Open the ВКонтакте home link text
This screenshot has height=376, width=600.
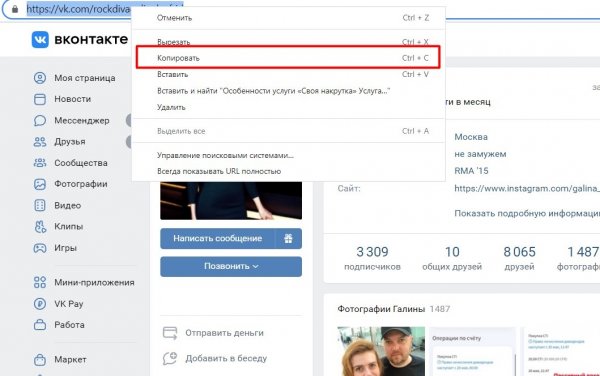tap(91, 39)
